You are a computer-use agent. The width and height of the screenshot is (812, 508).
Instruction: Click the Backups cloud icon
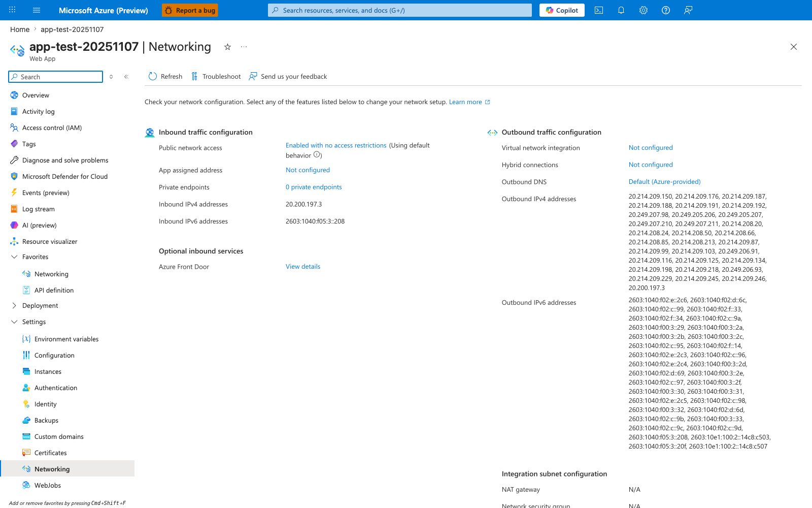click(26, 420)
